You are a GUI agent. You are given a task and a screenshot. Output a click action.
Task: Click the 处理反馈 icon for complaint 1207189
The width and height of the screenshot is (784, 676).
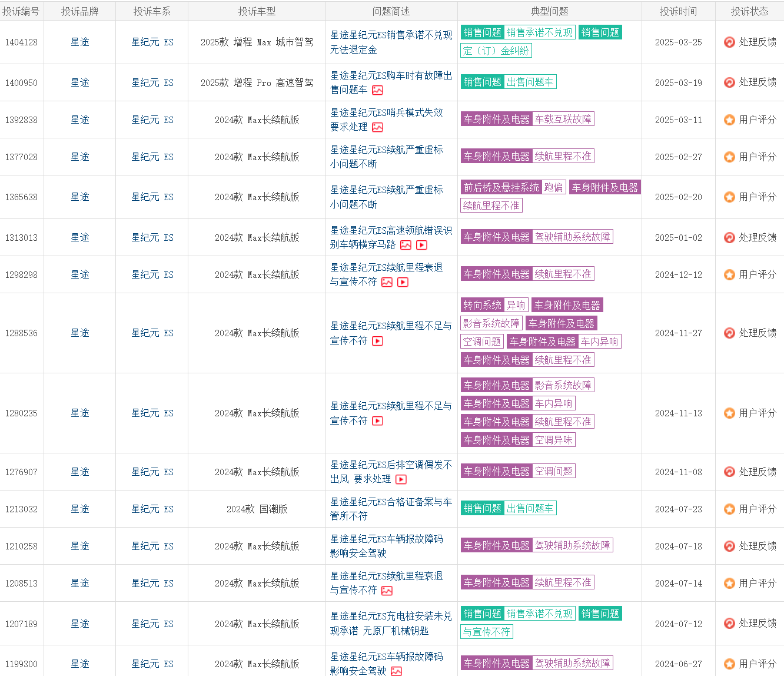pos(729,623)
